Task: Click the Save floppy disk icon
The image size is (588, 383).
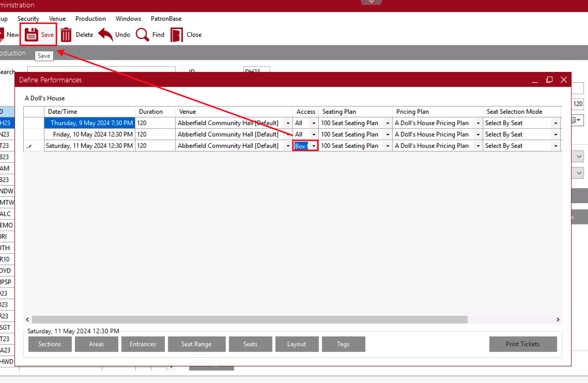Action: coord(31,35)
